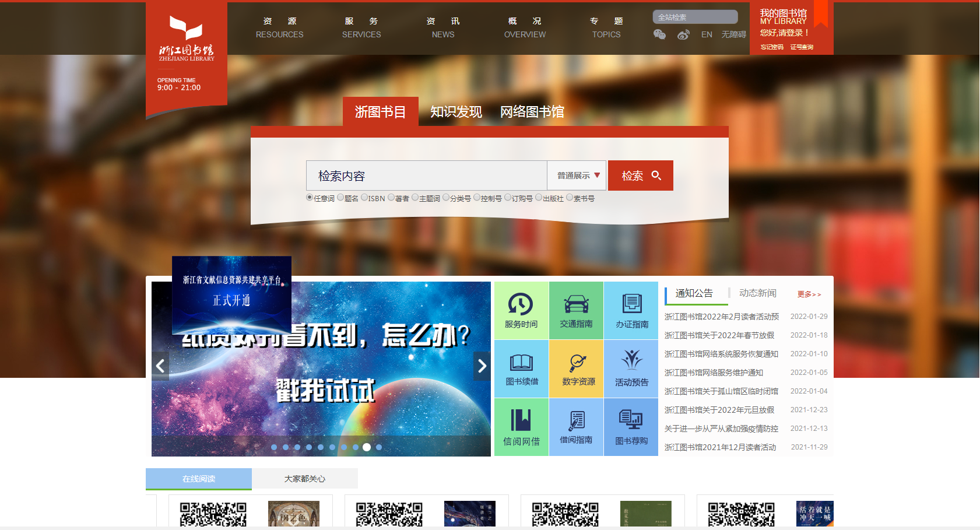
Task: Select the 著者 radio button
Action: click(391, 198)
